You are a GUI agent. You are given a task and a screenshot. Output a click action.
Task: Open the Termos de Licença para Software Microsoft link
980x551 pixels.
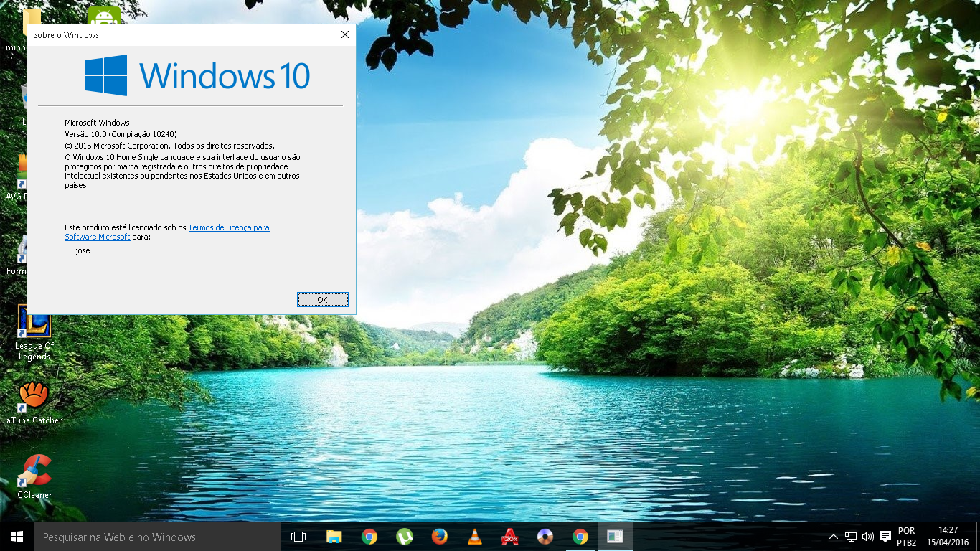coord(228,227)
